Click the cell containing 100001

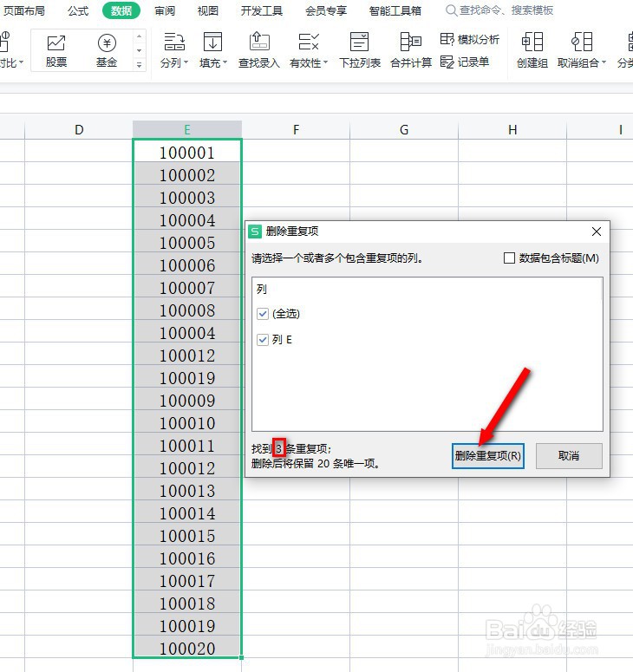tap(187, 153)
